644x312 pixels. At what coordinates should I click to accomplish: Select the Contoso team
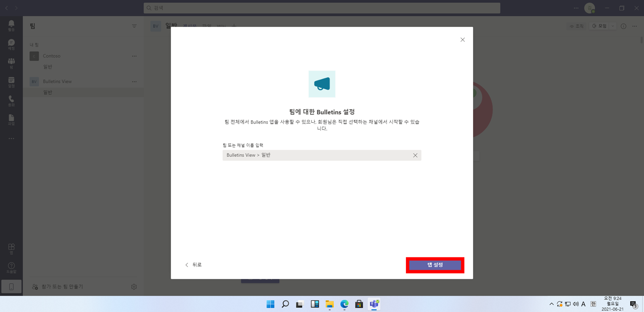click(x=83, y=56)
